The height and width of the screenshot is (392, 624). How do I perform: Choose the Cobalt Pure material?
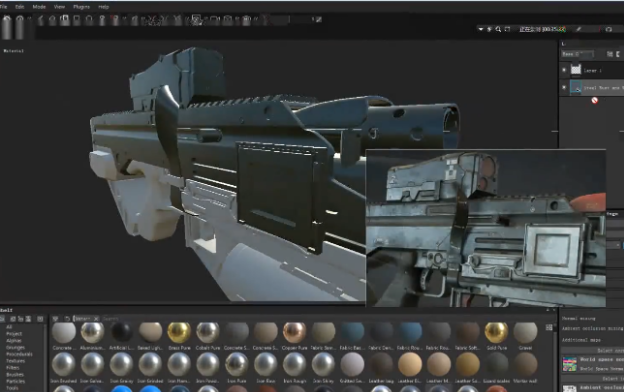point(208,333)
